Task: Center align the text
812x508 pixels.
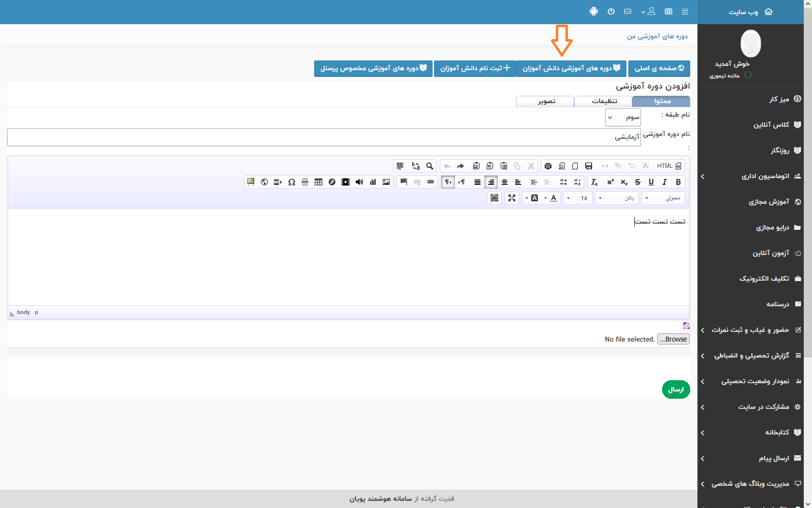Action: 505,182
